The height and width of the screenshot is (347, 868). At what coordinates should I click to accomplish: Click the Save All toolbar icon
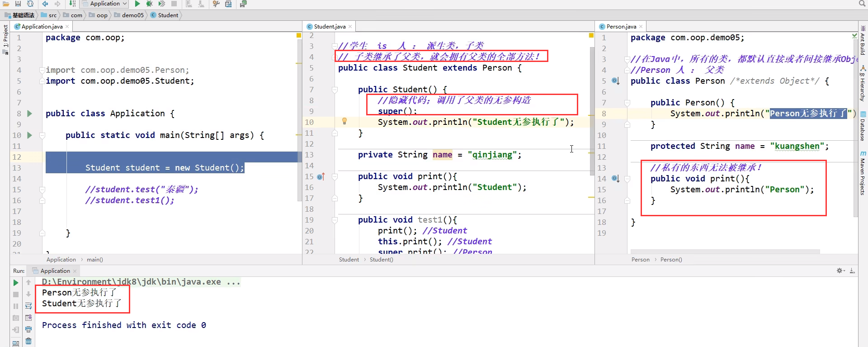click(x=18, y=4)
